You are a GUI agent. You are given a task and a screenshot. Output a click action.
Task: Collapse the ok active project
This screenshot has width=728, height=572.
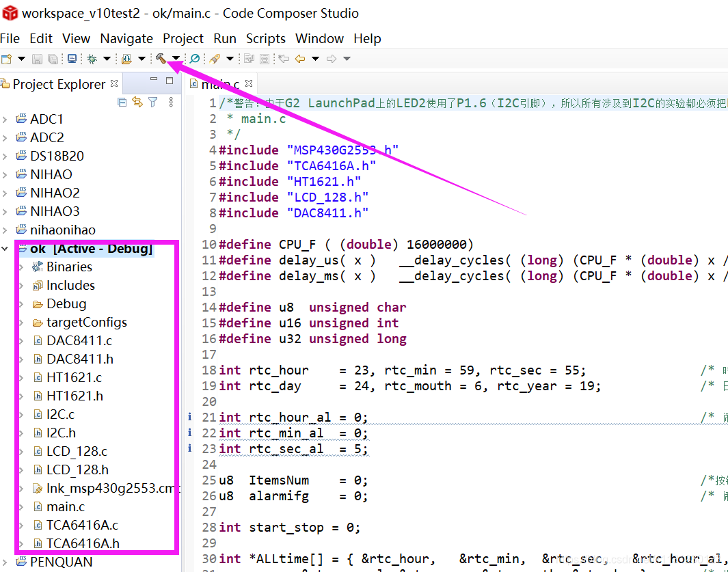click(x=5, y=249)
